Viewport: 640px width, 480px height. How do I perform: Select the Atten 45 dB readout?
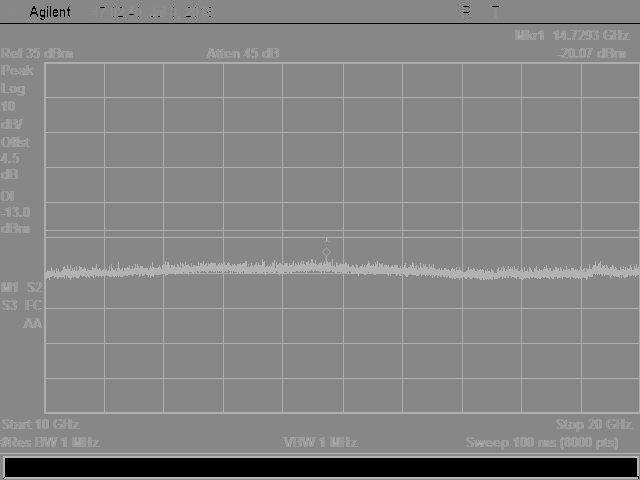[x=242, y=53]
